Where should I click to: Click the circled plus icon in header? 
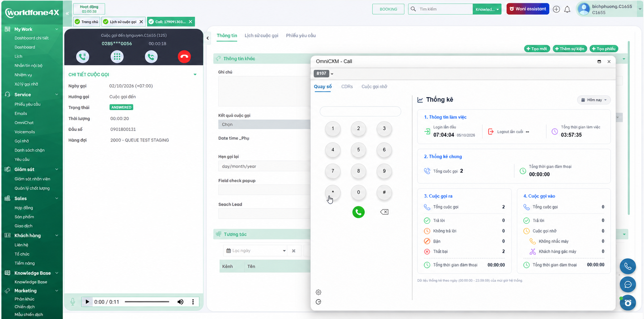pos(556,9)
